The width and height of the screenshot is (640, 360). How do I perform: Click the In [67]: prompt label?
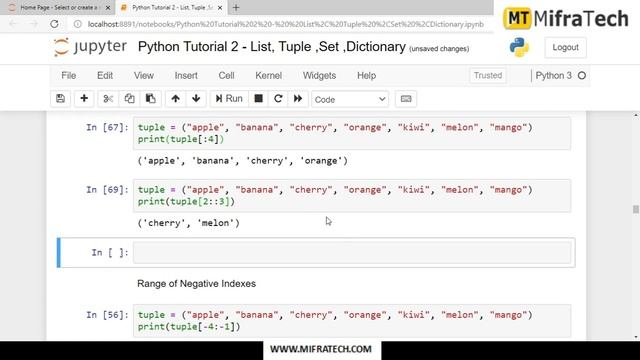(x=107, y=127)
